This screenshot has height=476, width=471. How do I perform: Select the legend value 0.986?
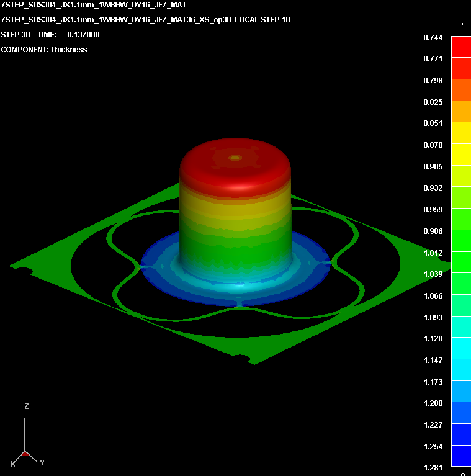pos(433,231)
